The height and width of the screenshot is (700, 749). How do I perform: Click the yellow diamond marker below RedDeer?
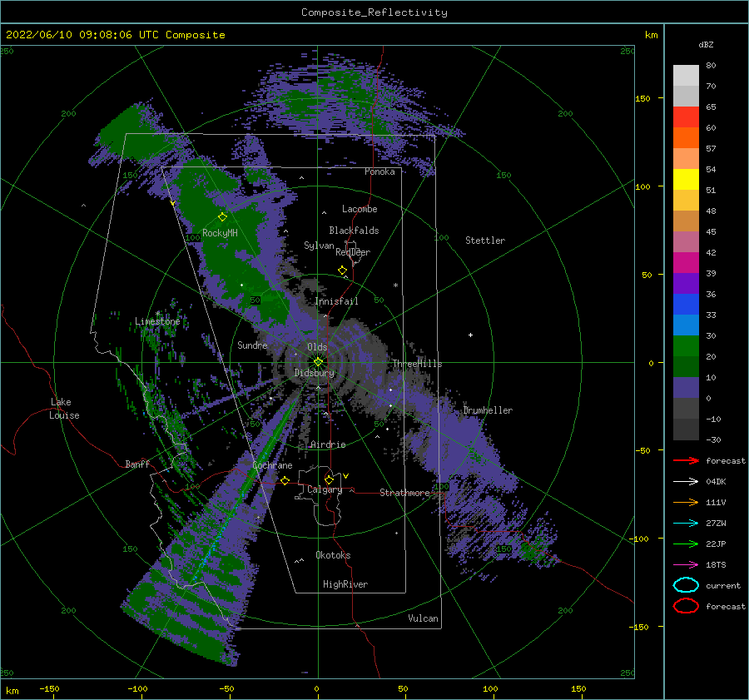click(343, 271)
